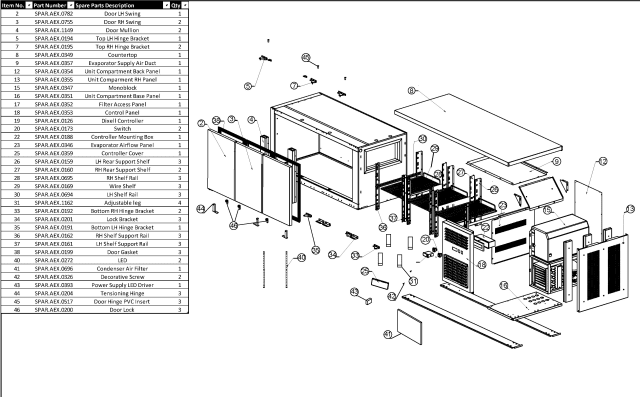Select callout bubble 18 on control panel
Screen dimensions: 640x397
[482, 265]
